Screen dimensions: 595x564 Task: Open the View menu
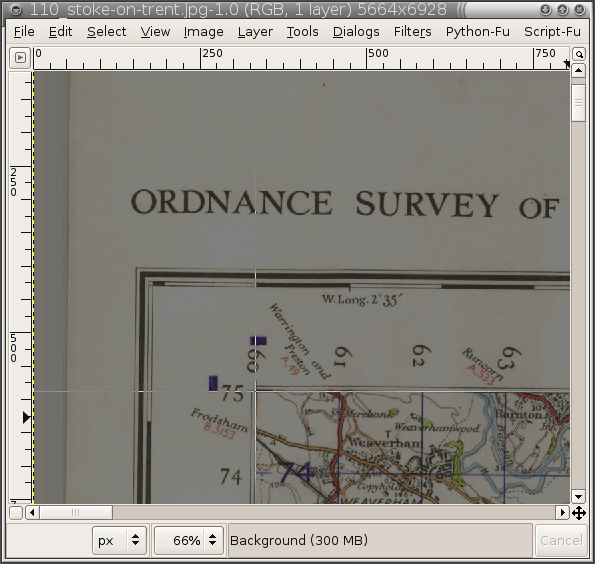pos(155,32)
